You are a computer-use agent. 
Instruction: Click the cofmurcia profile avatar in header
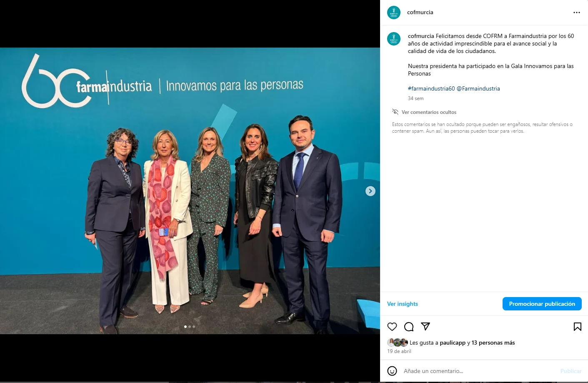(x=394, y=13)
